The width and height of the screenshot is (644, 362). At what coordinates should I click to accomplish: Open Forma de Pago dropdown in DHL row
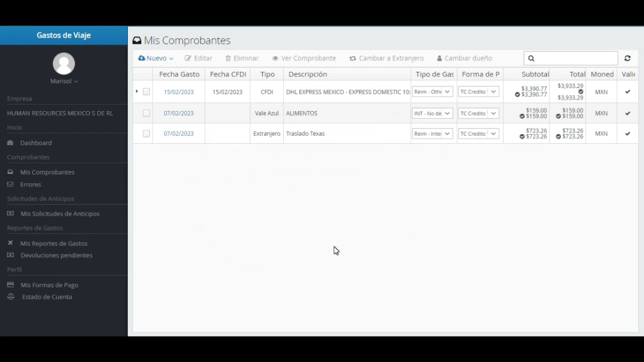click(479, 91)
